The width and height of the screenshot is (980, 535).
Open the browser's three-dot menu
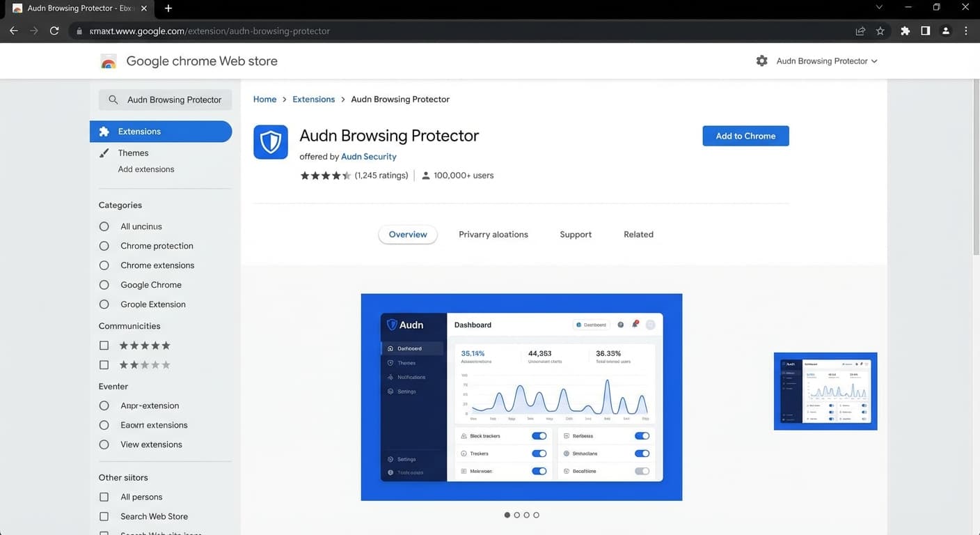click(965, 31)
